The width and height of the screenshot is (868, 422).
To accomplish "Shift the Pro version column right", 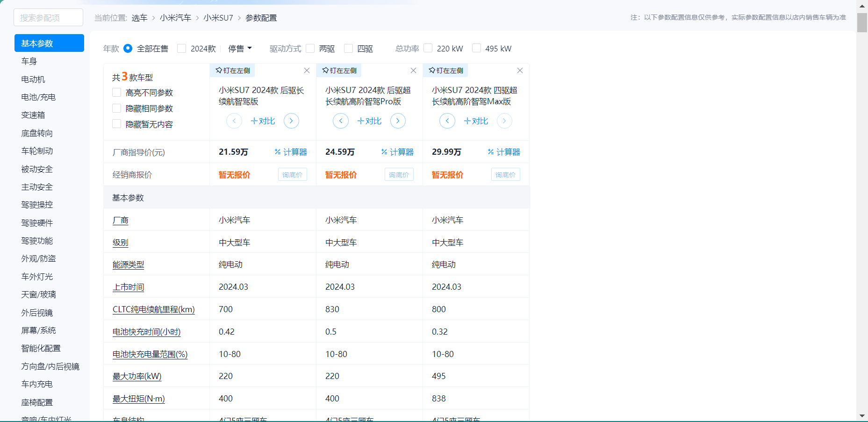I will pos(398,121).
